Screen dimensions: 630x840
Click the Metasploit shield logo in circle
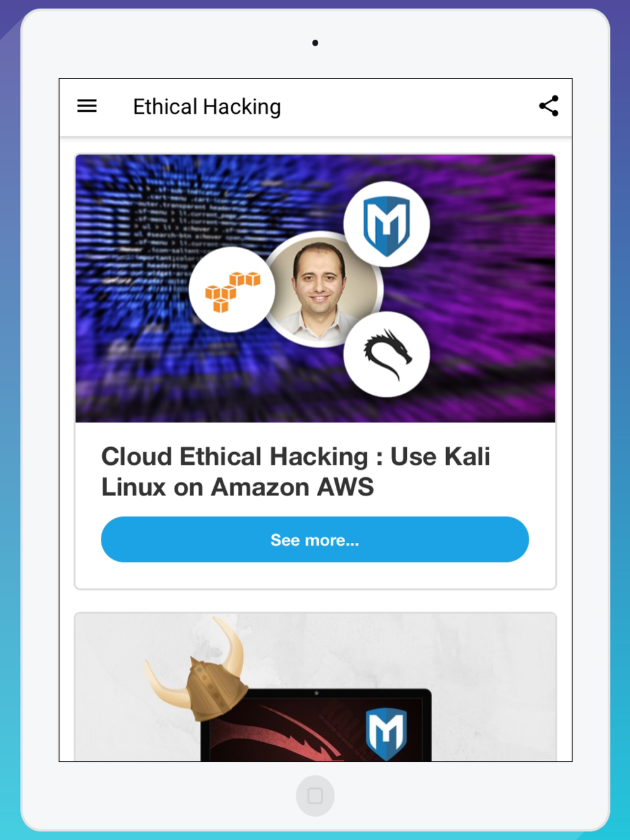pyautogui.click(x=387, y=225)
